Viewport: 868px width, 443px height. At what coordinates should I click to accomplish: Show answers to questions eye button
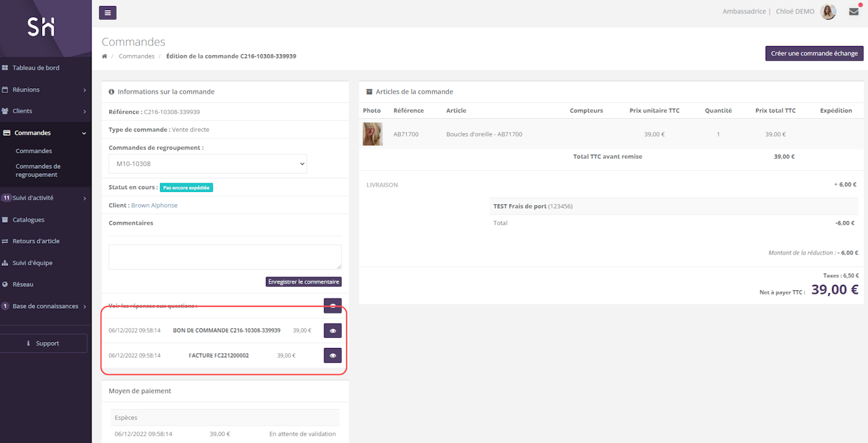coord(332,306)
